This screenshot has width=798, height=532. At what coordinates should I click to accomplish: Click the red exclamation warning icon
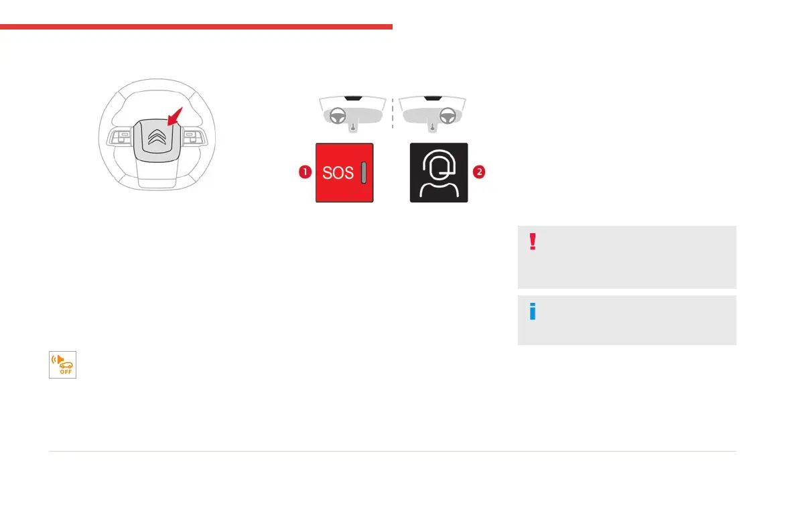[x=533, y=242]
